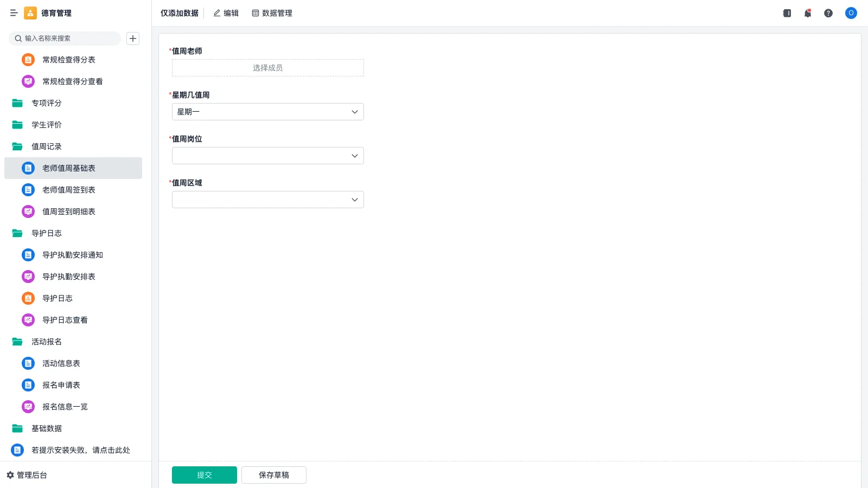Click the add new form plus button

[x=133, y=38]
